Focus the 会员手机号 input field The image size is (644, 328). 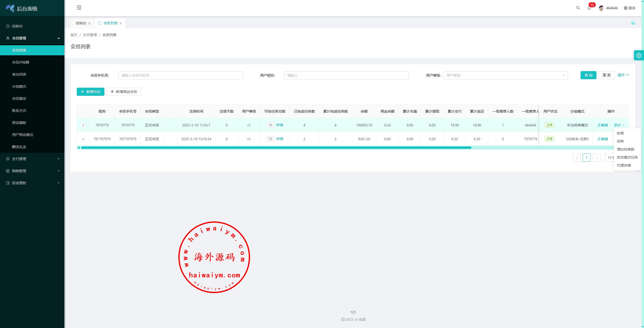180,75
